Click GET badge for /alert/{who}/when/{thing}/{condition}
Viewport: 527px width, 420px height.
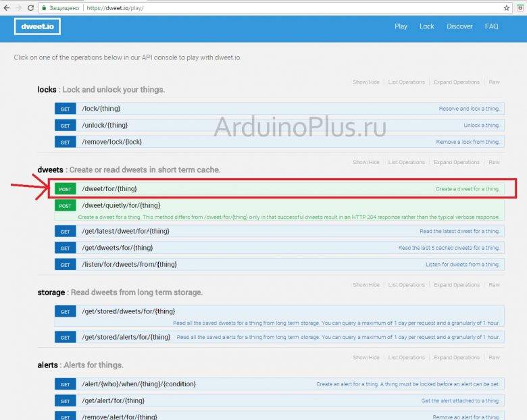[x=66, y=384]
